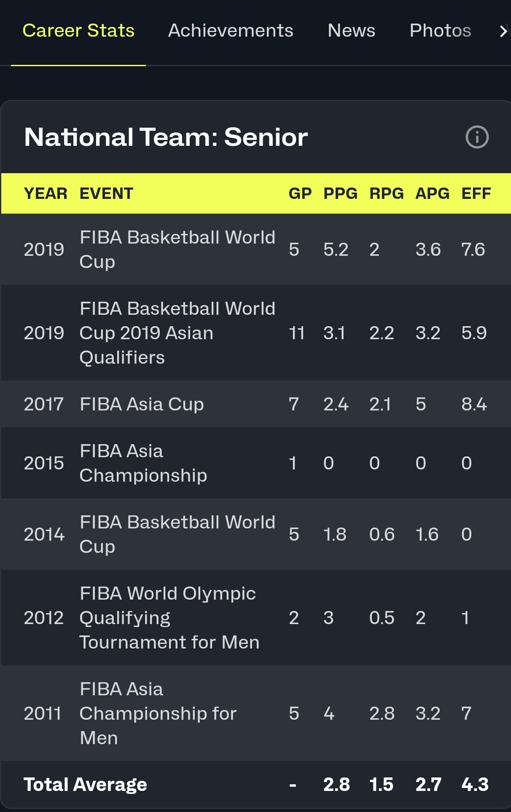The width and height of the screenshot is (511, 812).
Task: Open FIBA World Olympic Qualifying Tournament event
Action: (x=169, y=618)
